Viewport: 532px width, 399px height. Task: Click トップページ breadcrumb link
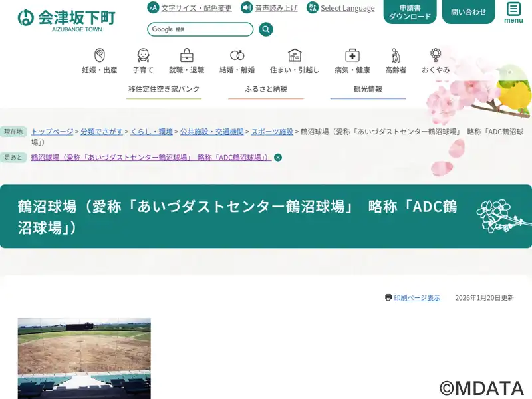pyautogui.click(x=53, y=132)
